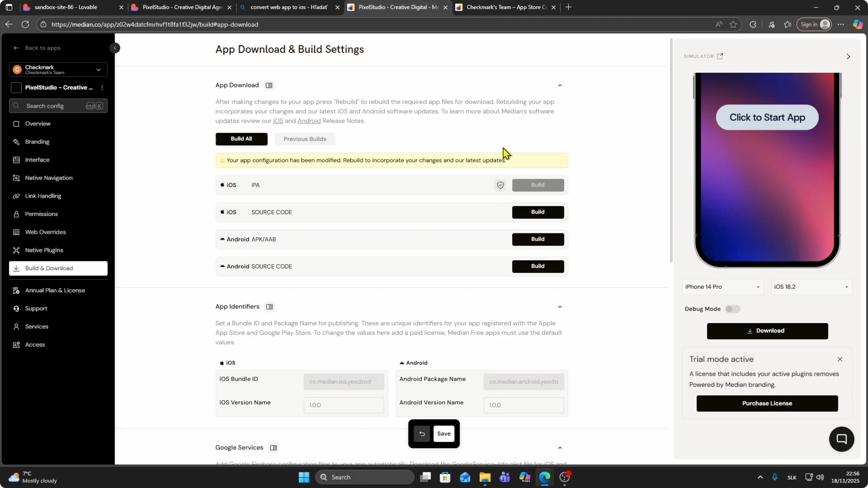Save the configuration changes
The height and width of the screenshot is (488, 868).
pos(443,434)
